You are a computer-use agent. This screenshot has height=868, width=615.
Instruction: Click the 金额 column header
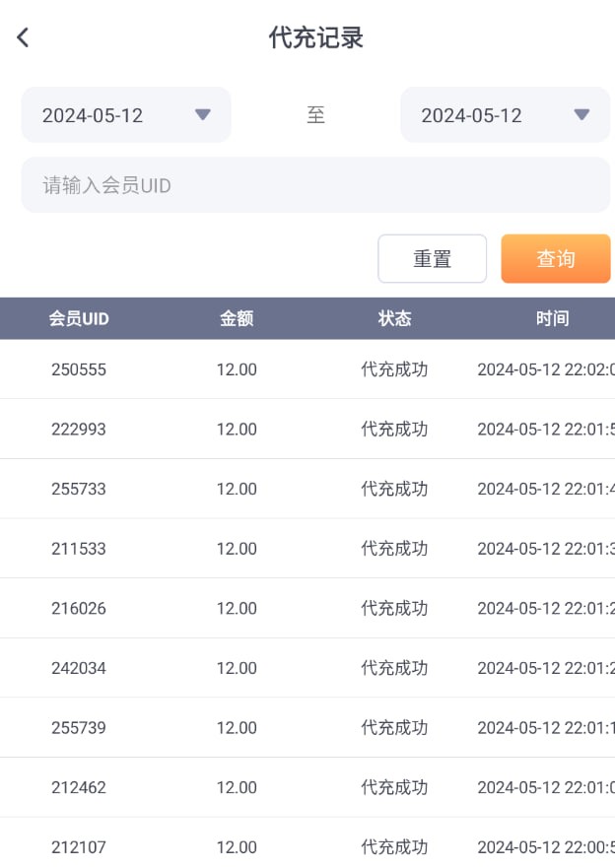(237, 318)
